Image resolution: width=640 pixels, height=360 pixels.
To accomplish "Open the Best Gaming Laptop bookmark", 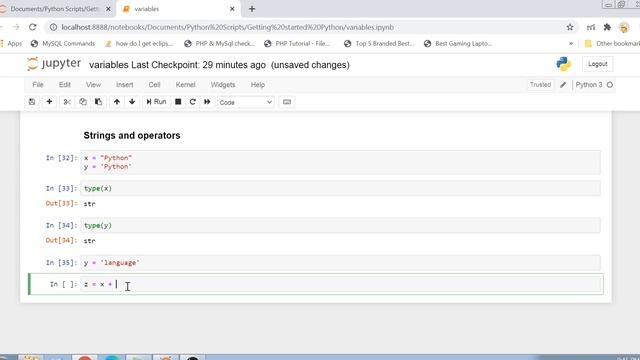I will (458, 44).
